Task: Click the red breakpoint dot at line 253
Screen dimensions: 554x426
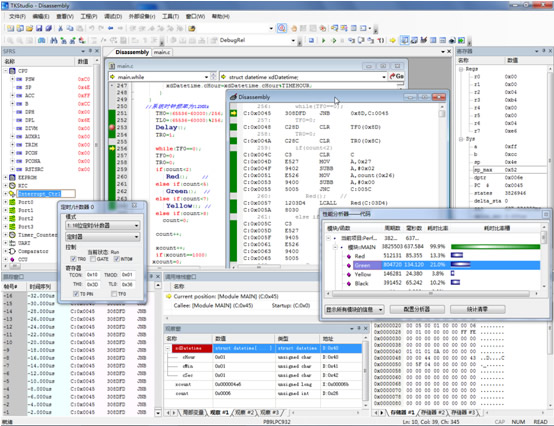Action: coord(112,127)
